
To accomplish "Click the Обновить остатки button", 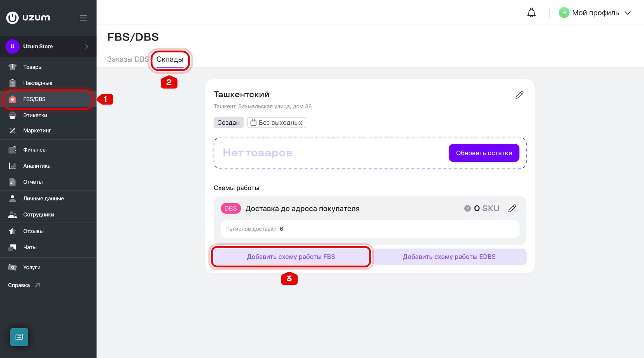I will click(484, 153).
